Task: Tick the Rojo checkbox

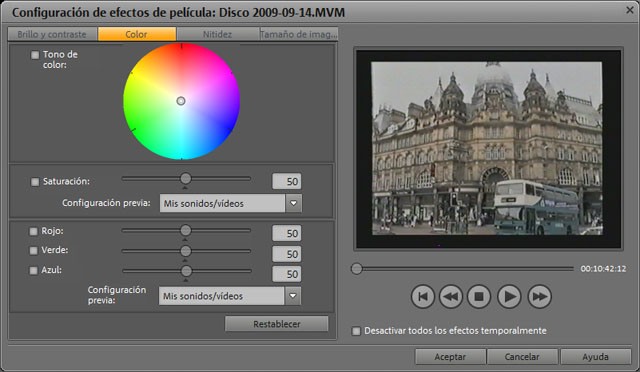Action: pyautogui.click(x=33, y=232)
